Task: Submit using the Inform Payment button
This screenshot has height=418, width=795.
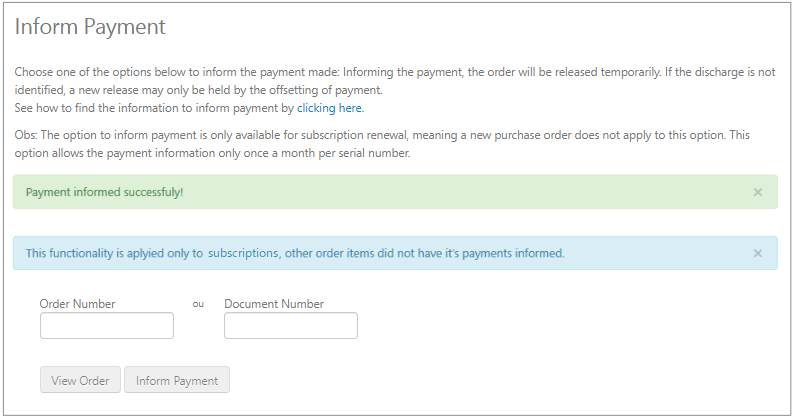Action: click(x=177, y=380)
